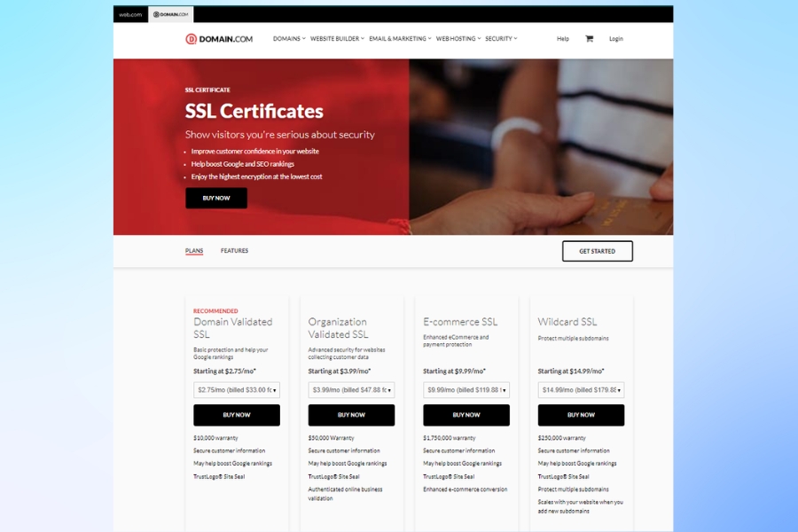This screenshot has width=798, height=532.
Task: Select the Plans tab
Action: [x=194, y=250]
